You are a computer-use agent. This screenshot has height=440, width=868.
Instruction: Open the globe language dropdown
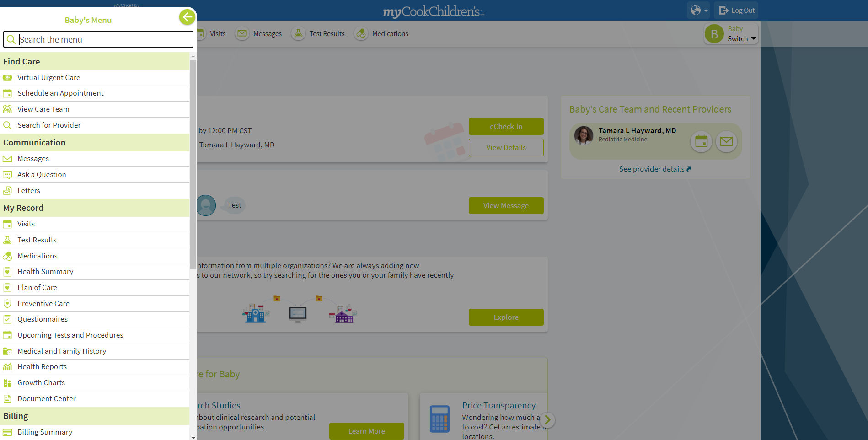coord(698,11)
